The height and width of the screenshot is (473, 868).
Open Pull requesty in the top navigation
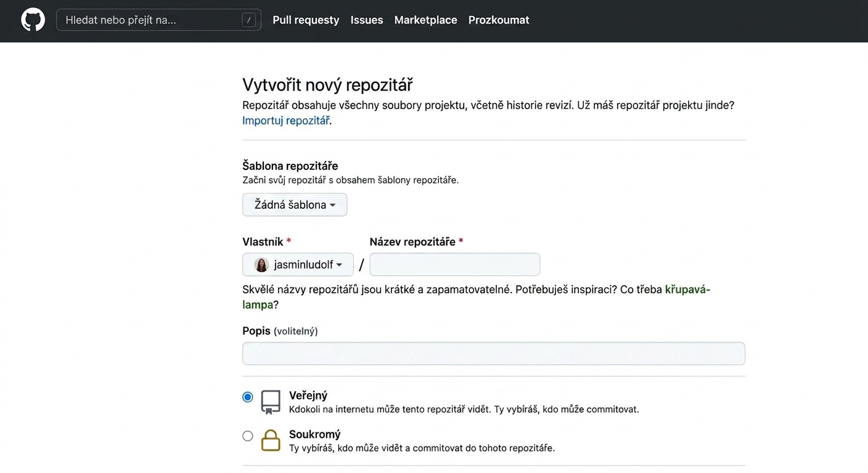click(306, 20)
